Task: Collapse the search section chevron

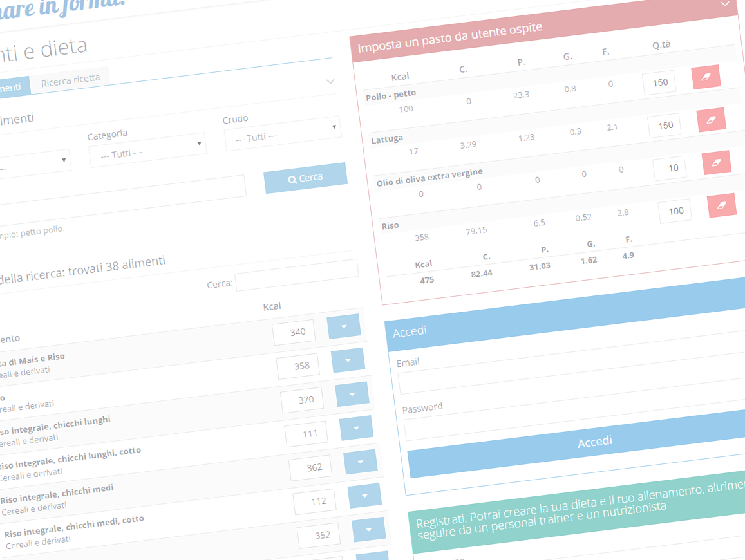Action: [330, 81]
